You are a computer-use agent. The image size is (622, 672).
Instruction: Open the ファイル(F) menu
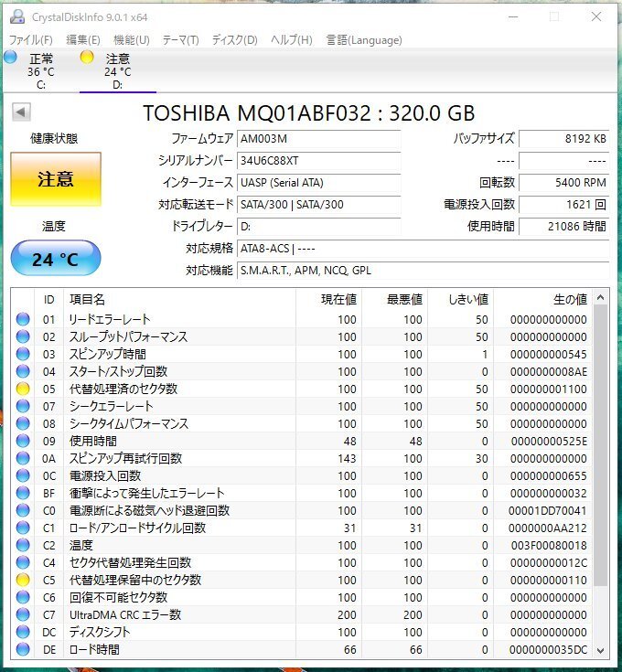point(31,40)
